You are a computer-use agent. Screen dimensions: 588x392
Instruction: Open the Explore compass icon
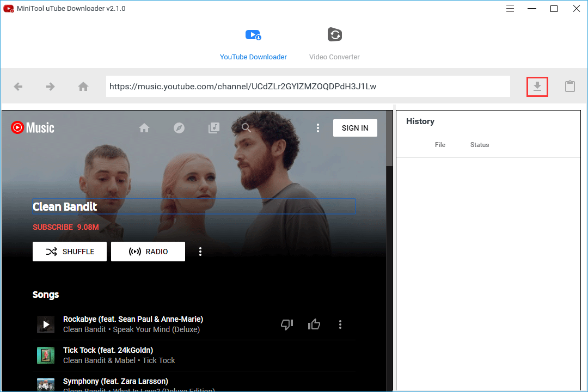179,128
